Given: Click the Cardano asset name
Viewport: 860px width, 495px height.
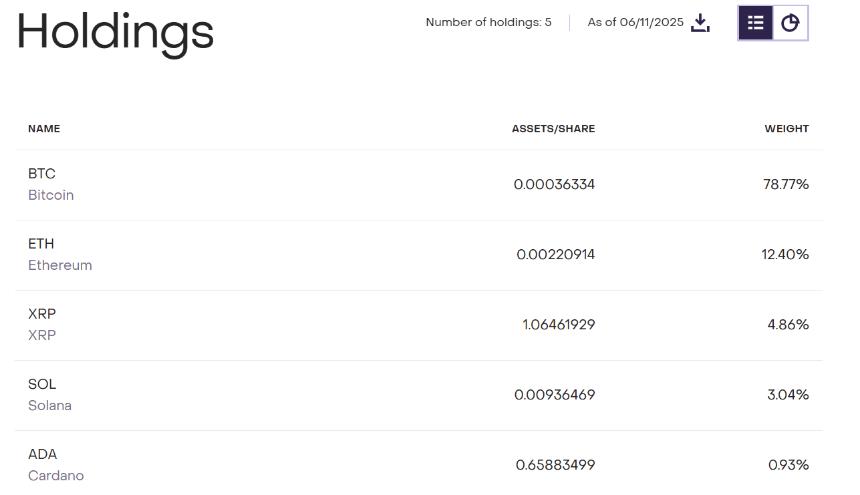Looking at the screenshot, I should (56, 476).
